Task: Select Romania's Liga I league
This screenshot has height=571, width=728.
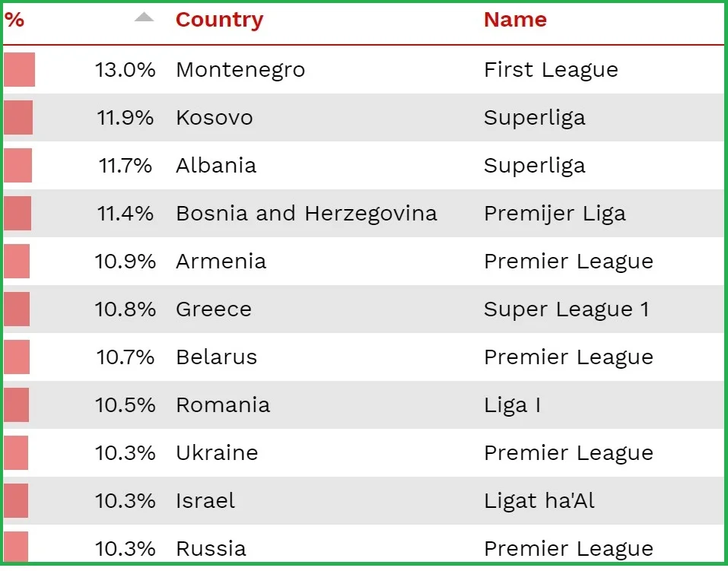Action: [x=512, y=405]
